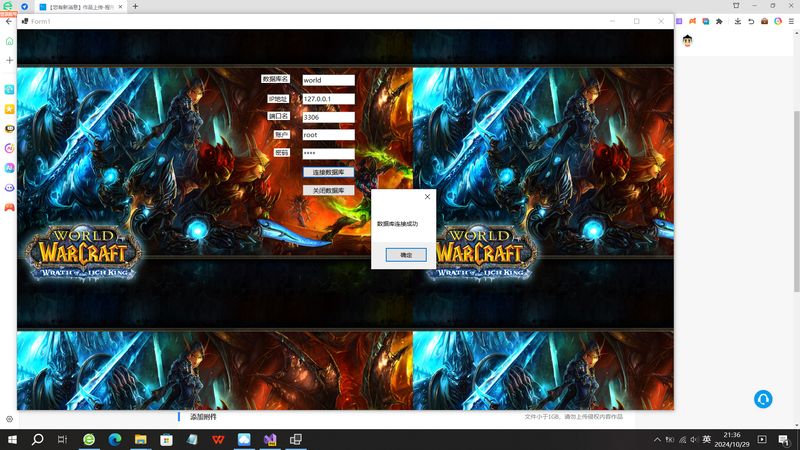Open the teal cube sidebar app icon
Viewport: 800px width, 450px height.
click(9, 89)
